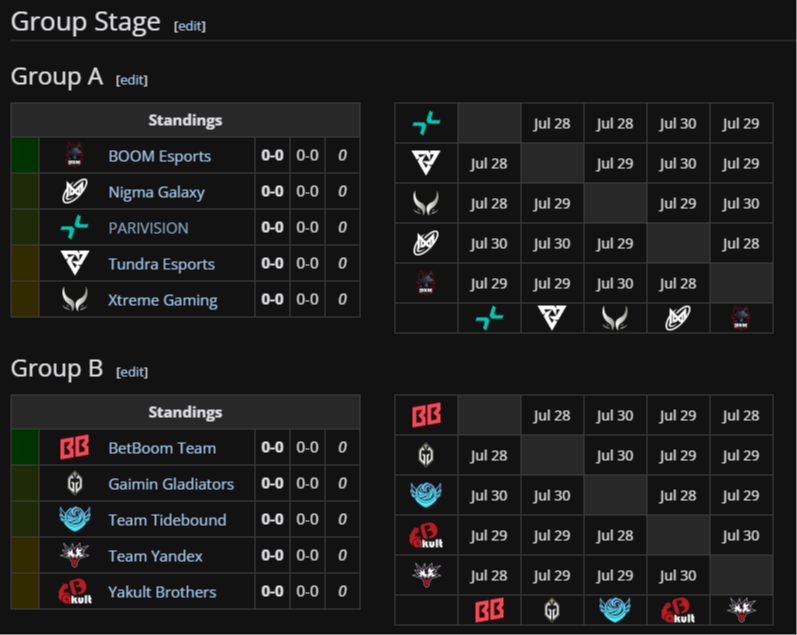797x635 pixels.
Task: Click the Gaimin Gladiators logo in Group B standings
Action: [x=75, y=484]
